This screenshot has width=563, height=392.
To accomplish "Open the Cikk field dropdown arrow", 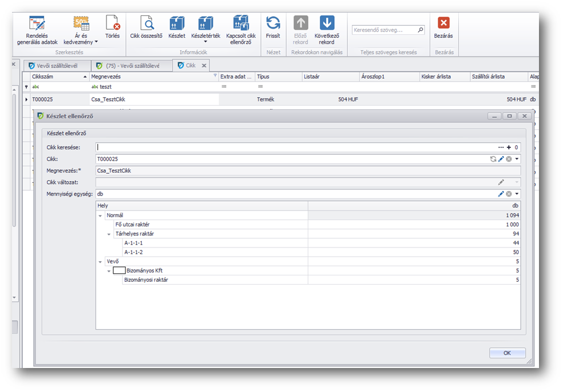I will click(x=517, y=159).
